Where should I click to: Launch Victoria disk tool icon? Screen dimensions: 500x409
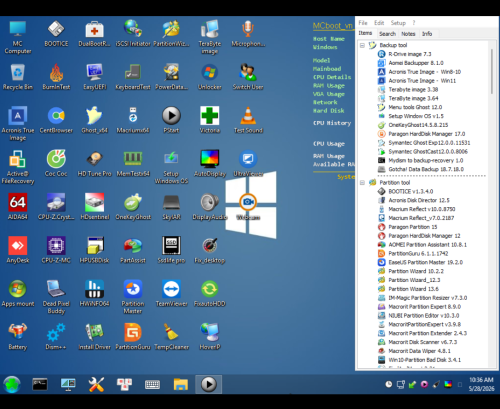click(x=210, y=120)
